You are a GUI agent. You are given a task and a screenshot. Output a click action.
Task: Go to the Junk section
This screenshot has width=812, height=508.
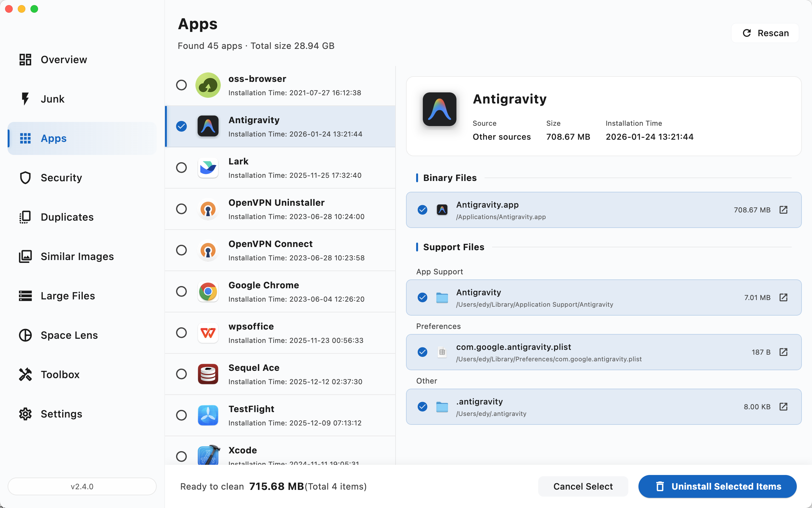82,99
